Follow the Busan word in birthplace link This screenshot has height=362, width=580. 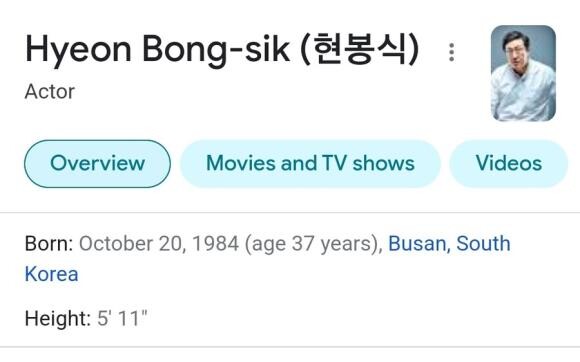(419, 244)
